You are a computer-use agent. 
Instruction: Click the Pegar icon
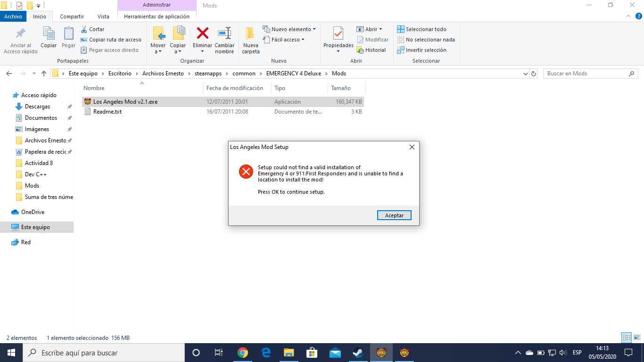[x=69, y=34]
